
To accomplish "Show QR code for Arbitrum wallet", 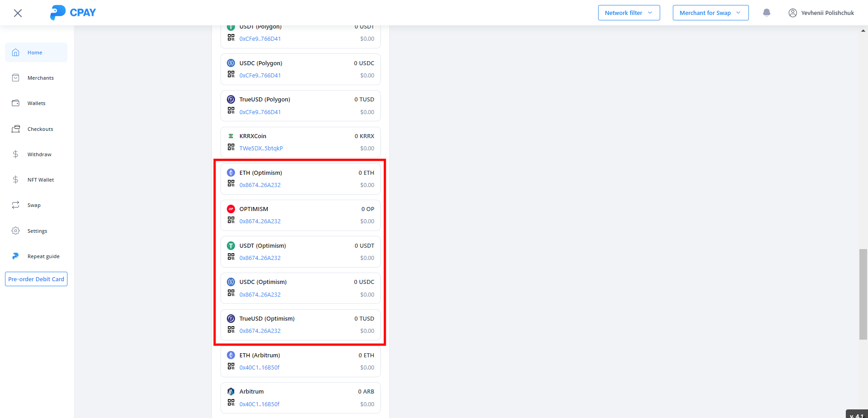I will tap(231, 403).
